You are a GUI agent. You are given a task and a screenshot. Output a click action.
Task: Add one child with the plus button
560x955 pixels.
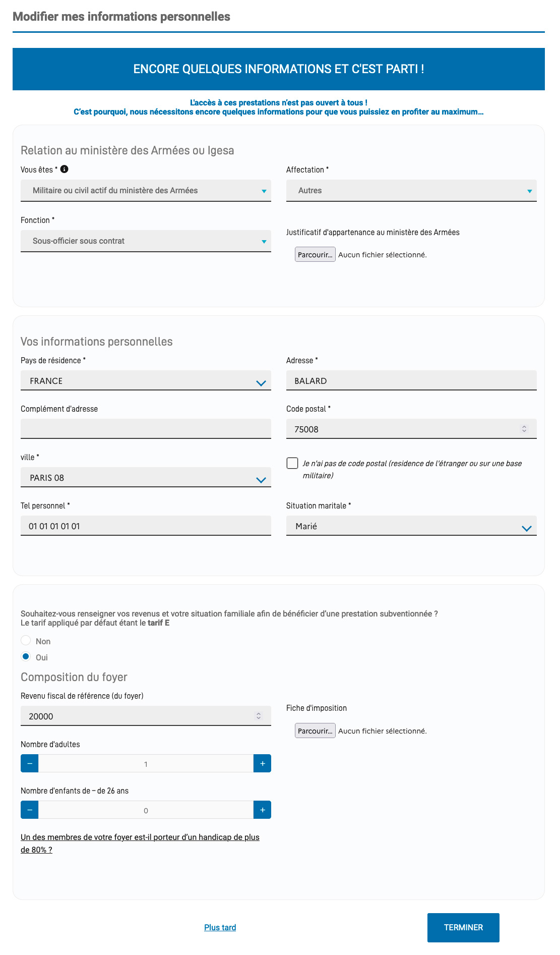[x=262, y=810]
